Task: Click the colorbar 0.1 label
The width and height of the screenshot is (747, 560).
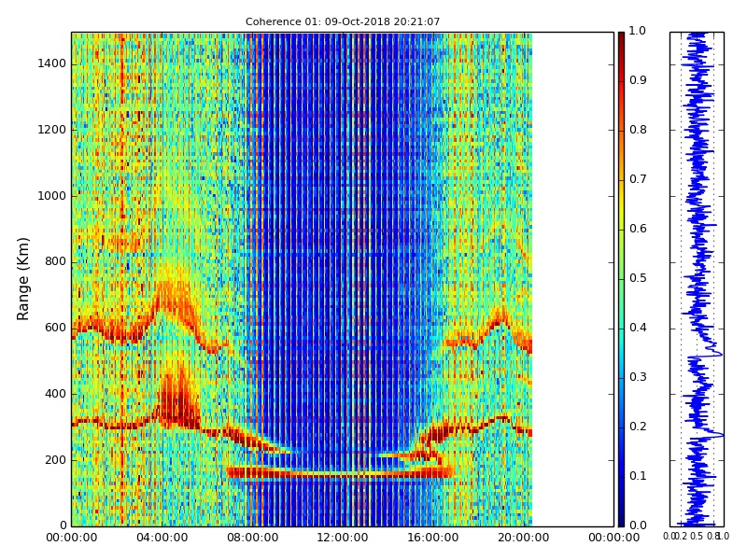Action: click(x=638, y=476)
